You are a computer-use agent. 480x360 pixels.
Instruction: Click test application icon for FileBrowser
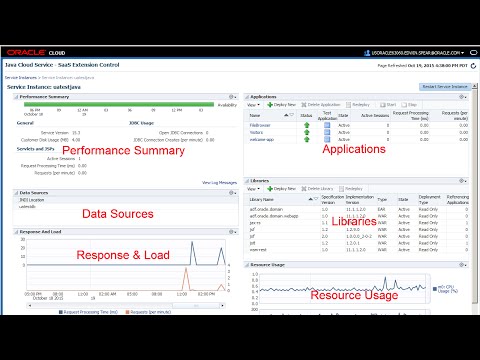coord(327,125)
